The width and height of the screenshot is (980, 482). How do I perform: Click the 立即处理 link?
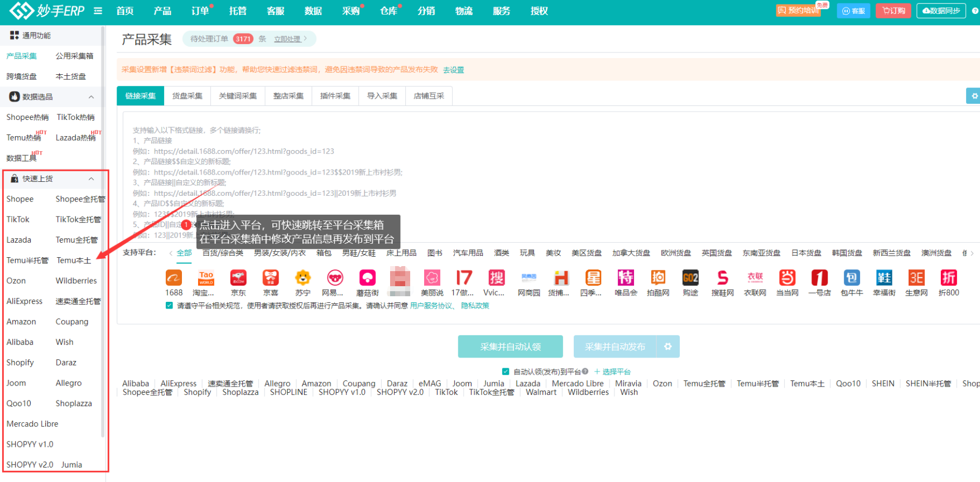click(290, 39)
